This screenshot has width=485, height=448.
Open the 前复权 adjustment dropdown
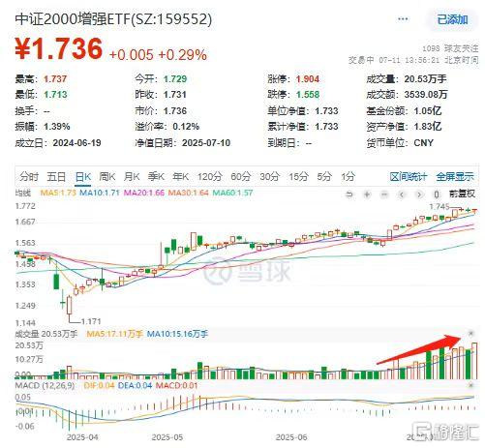(x=462, y=194)
